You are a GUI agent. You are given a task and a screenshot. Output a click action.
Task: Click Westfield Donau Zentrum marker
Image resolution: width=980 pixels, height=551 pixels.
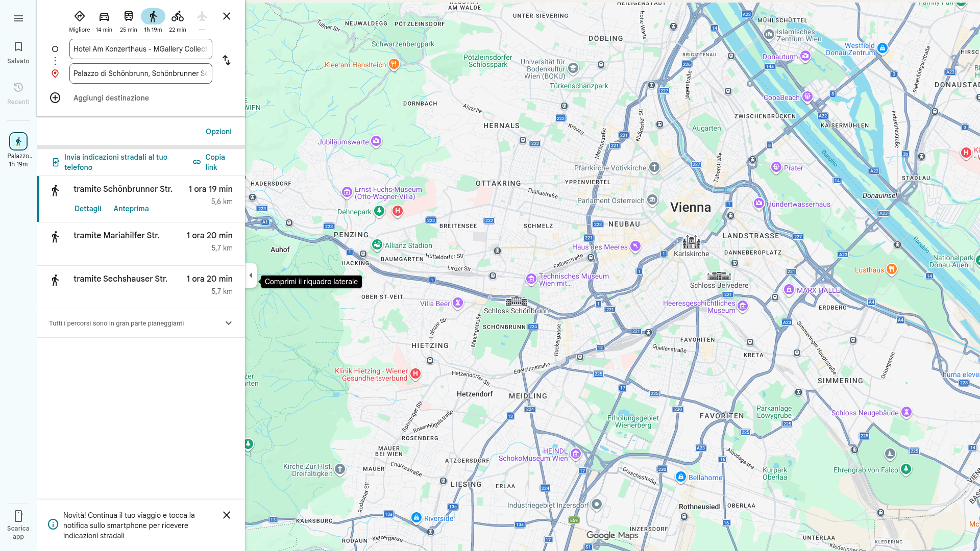(883, 48)
